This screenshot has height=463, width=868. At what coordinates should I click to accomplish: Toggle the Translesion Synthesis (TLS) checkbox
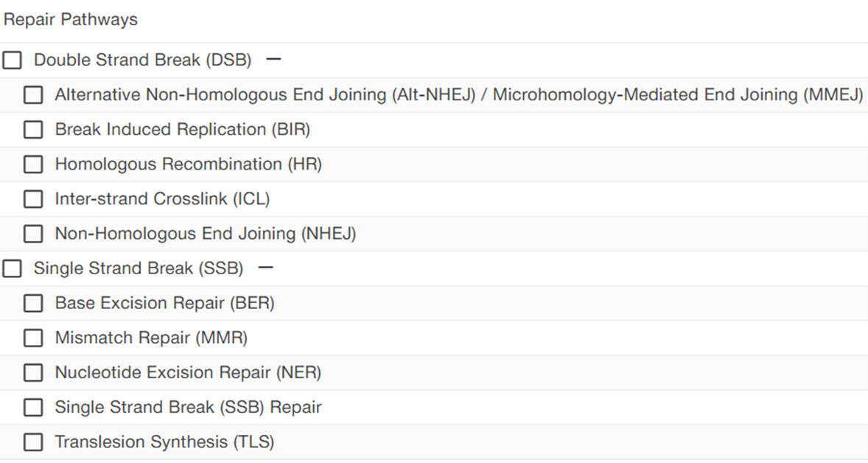point(33,442)
